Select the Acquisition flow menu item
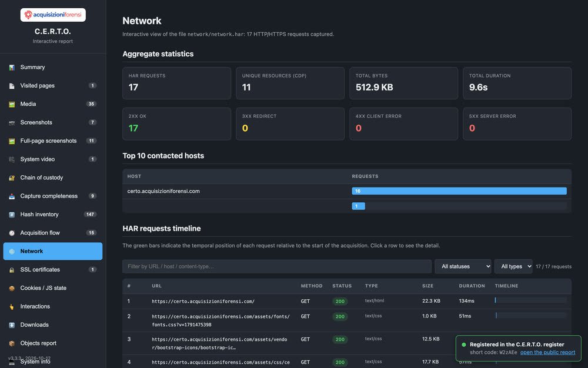 (53, 233)
